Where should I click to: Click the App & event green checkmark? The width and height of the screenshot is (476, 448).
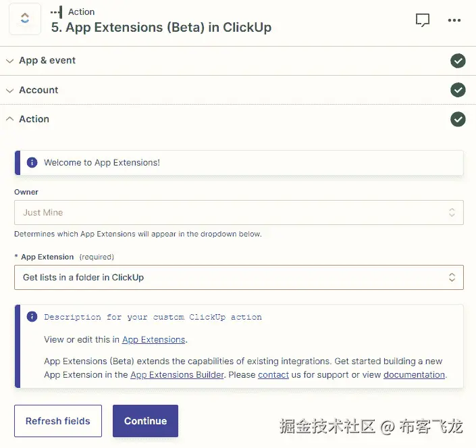point(458,61)
